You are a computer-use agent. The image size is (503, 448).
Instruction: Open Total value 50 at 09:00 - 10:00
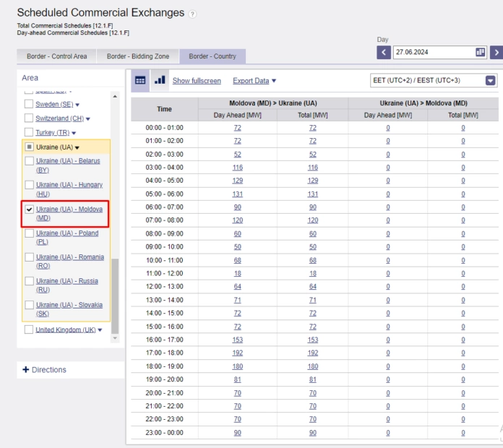point(313,247)
